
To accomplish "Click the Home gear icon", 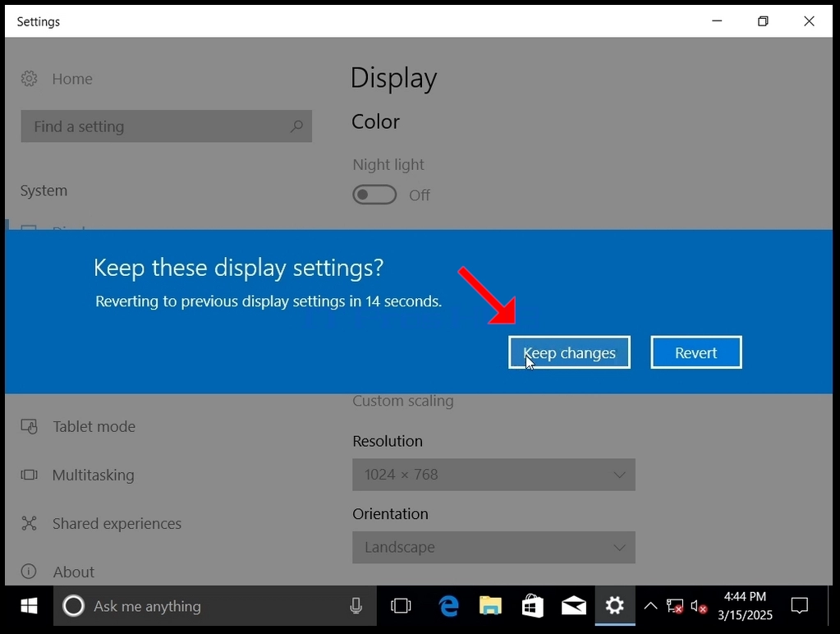I will (29, 79).
